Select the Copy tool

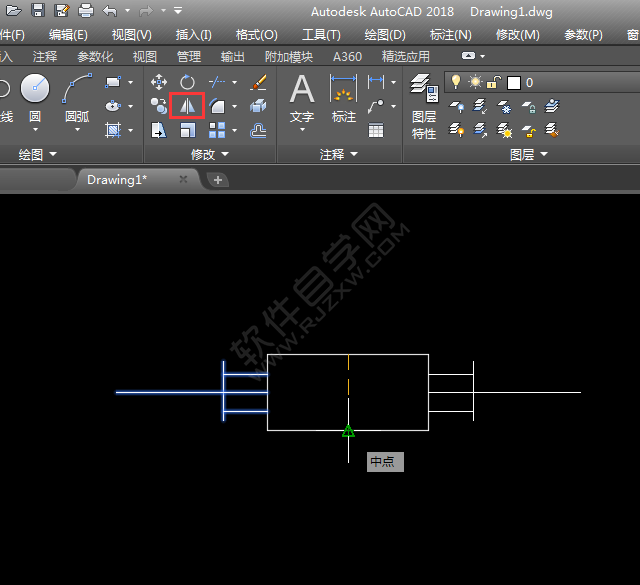pos(158,106)
